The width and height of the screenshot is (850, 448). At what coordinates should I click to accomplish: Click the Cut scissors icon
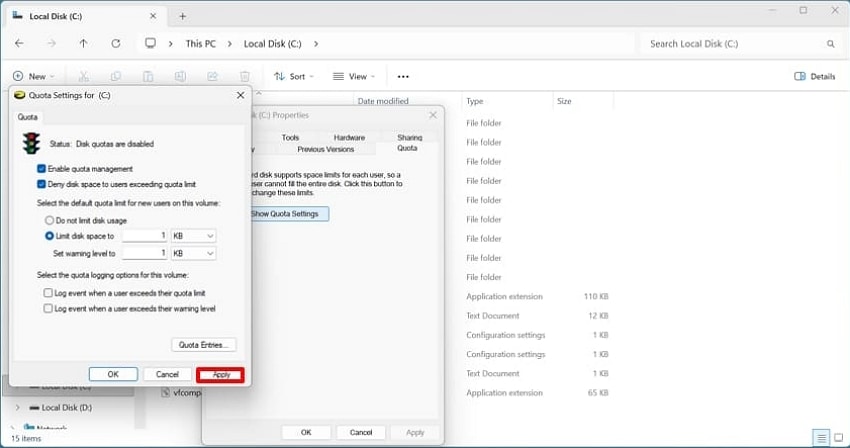click(83, 76)
